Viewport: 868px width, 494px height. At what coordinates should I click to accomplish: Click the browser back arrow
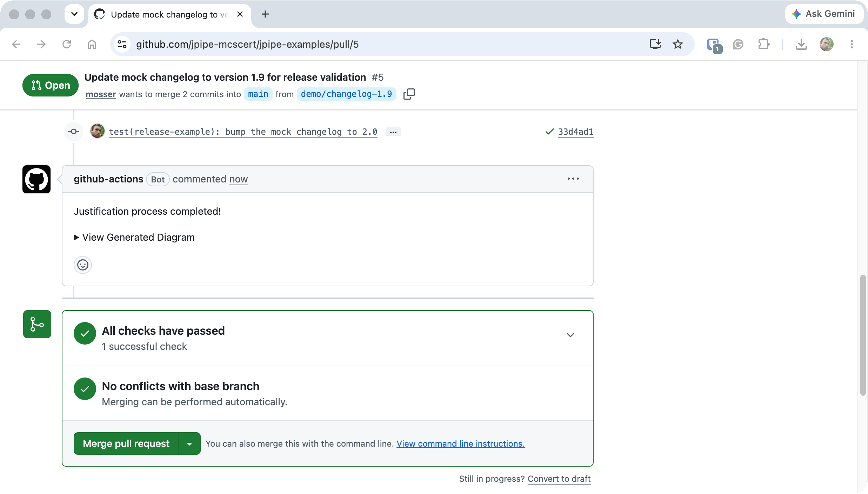tap(16, 44)
